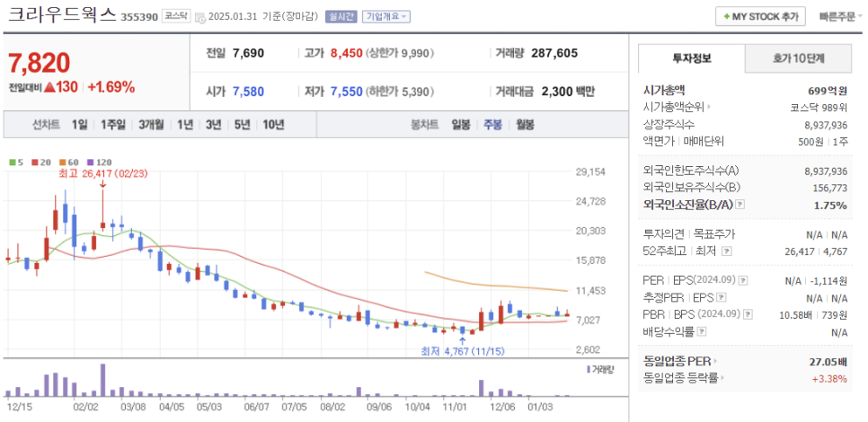This screenshot has height=422, width=868.
Task: Click the help icon next to 52주최고 최저
Action: tap(726, 251)
